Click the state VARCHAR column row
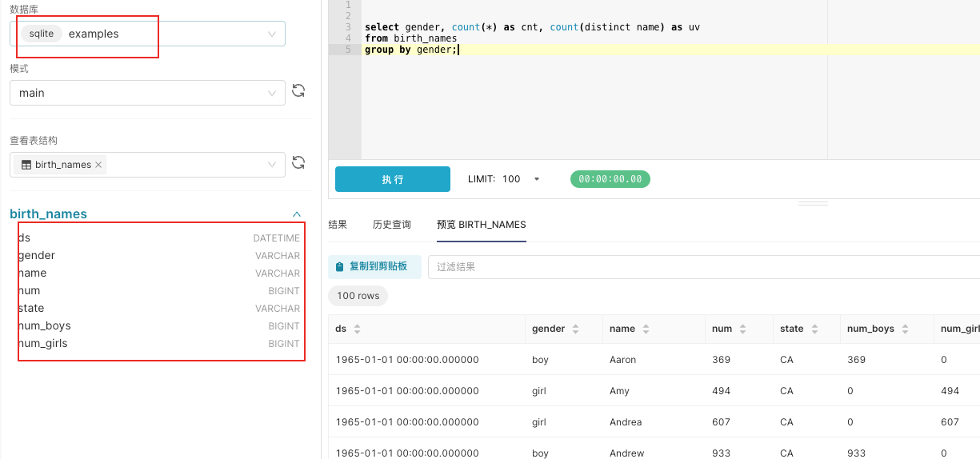The height and width of the screenshot is (459, 980). coord(159,308)
